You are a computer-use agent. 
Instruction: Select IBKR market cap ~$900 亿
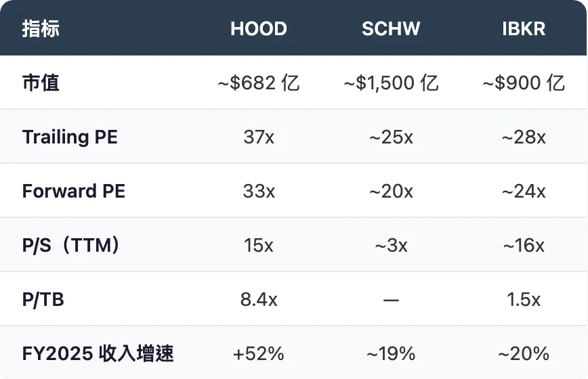[x=524, y=83]
